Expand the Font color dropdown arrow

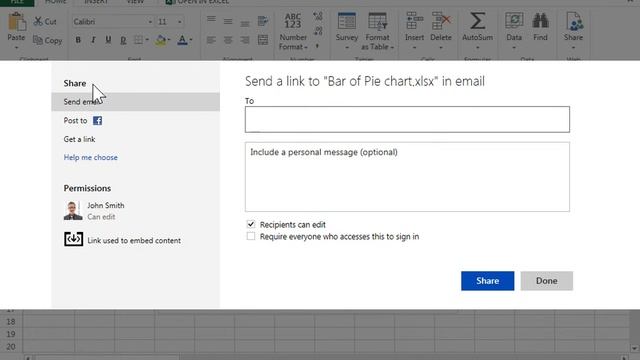191,40
